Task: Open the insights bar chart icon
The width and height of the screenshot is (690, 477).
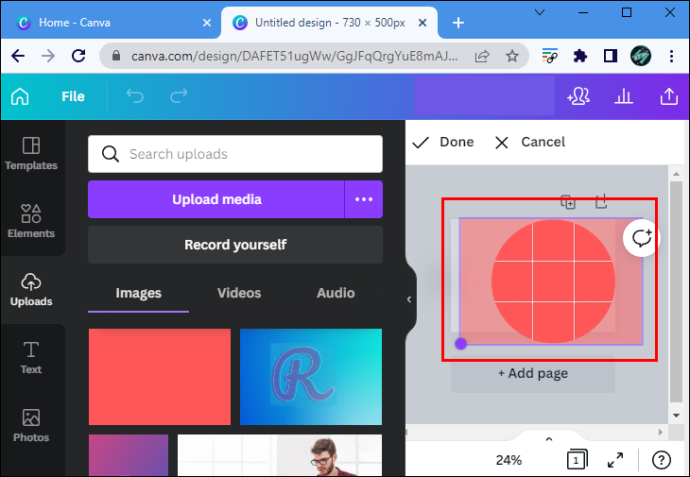Action: tap(624, 96)
